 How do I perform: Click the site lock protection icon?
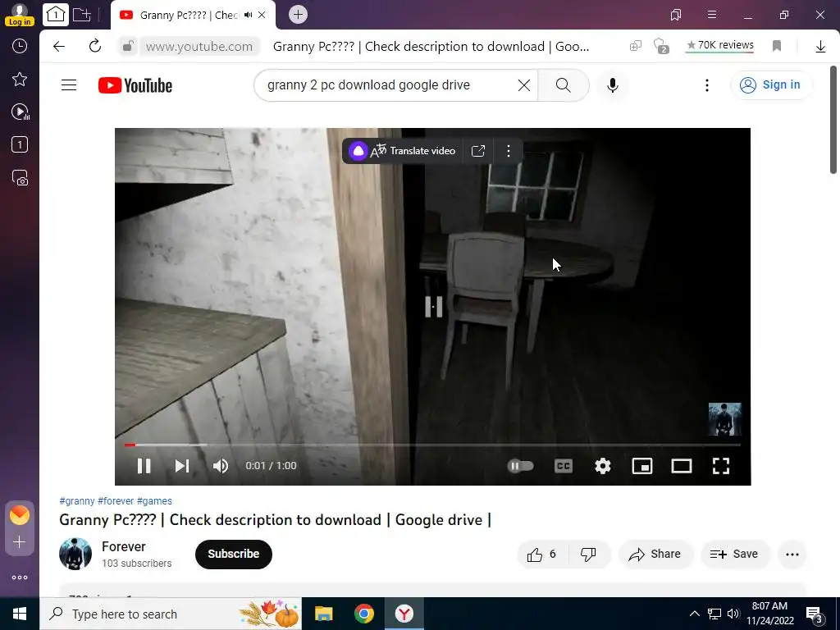[x=127, y=47]
